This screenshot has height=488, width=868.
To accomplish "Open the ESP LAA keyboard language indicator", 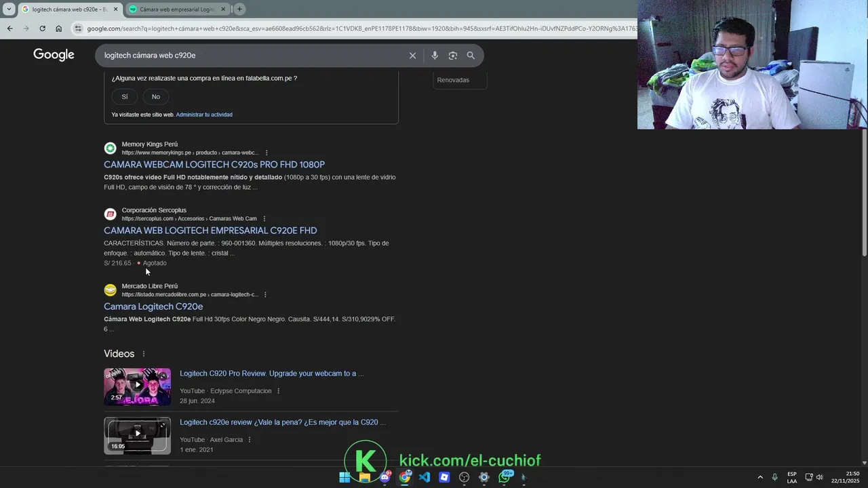I will (792, 477).
